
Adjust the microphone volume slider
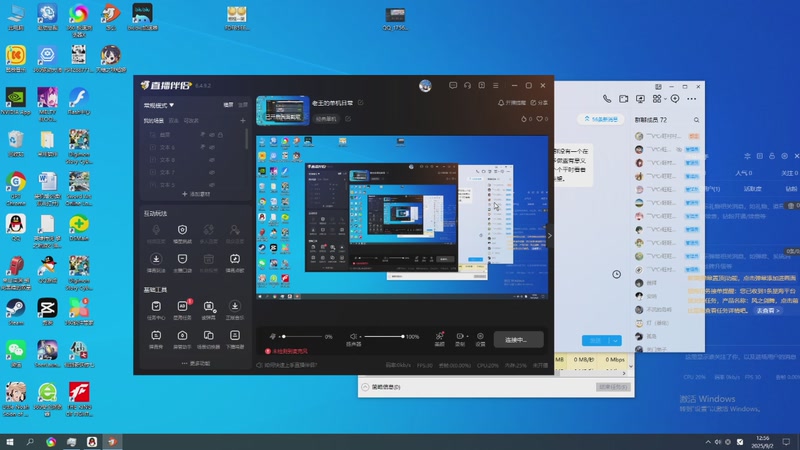(x=304, y=337)
